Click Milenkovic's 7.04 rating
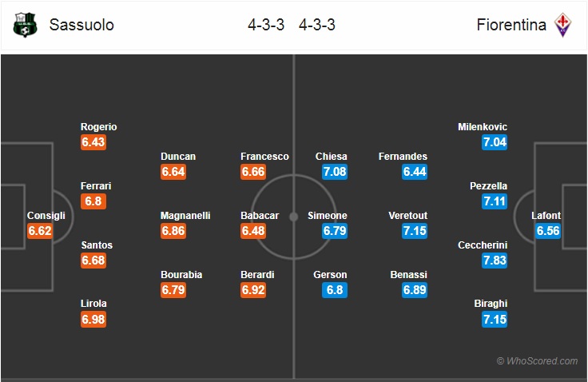This screenshot has width=588, height=382. [x=494, y=142]
